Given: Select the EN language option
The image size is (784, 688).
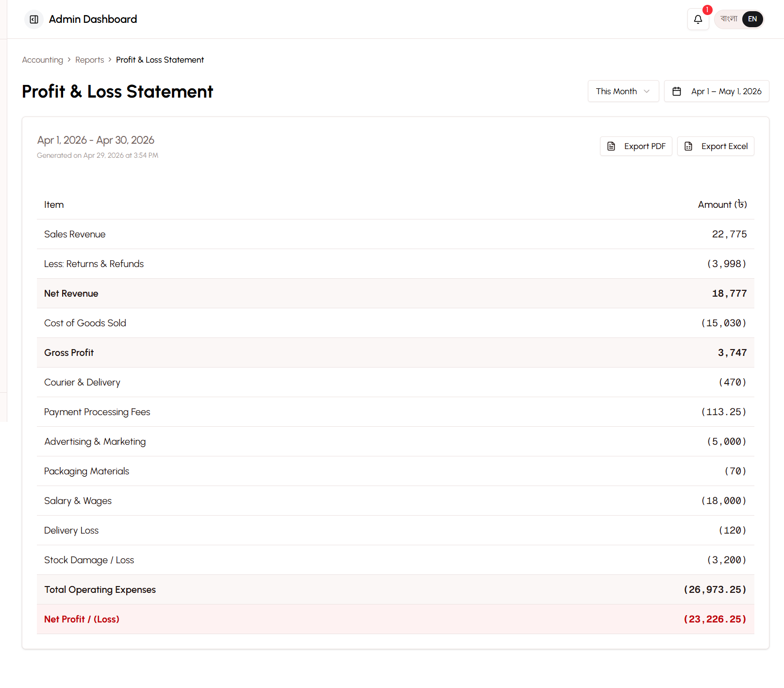Looking at the screenshot, I should 752,19.
